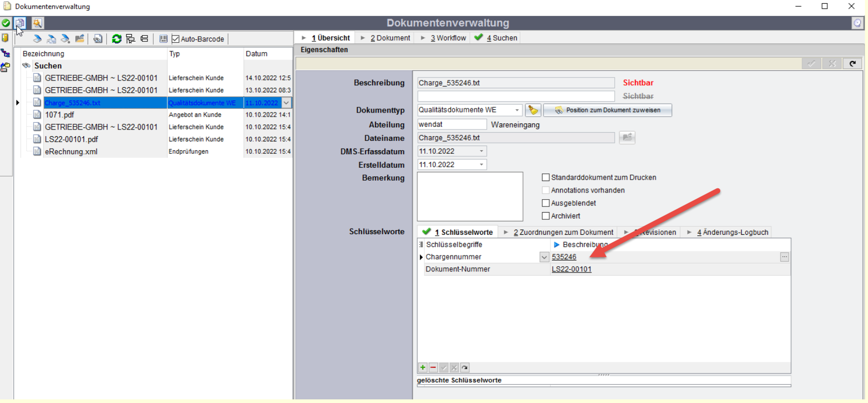This screenshot has height=403, width=868.
Task: Click the green refresh arrows icon
Action: [117, 39]
